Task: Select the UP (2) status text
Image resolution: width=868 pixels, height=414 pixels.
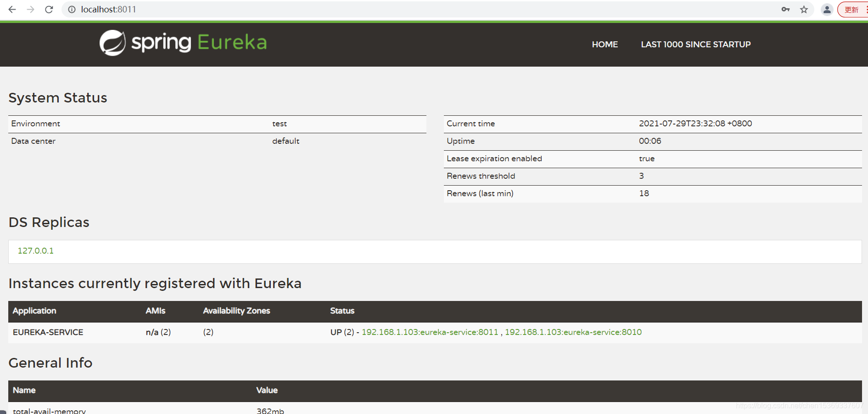Action: pyautogui.click(x=342, y=332)
